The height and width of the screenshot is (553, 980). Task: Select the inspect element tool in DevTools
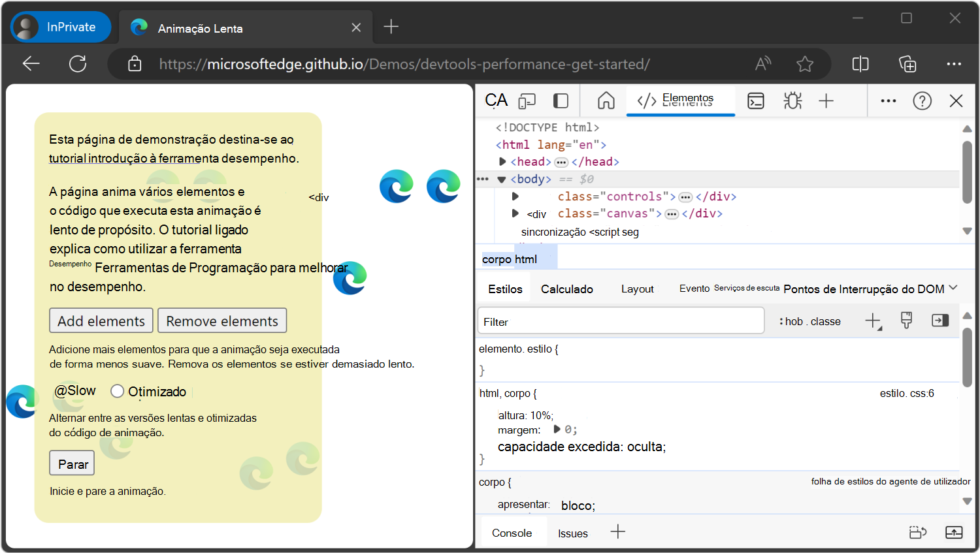pos(497,101)
